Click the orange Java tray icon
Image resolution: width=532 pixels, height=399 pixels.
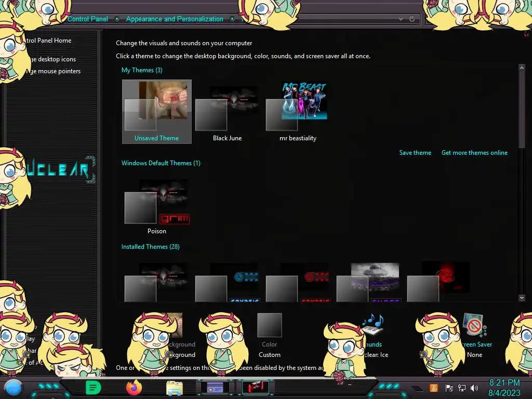click(x=434, y=388)
